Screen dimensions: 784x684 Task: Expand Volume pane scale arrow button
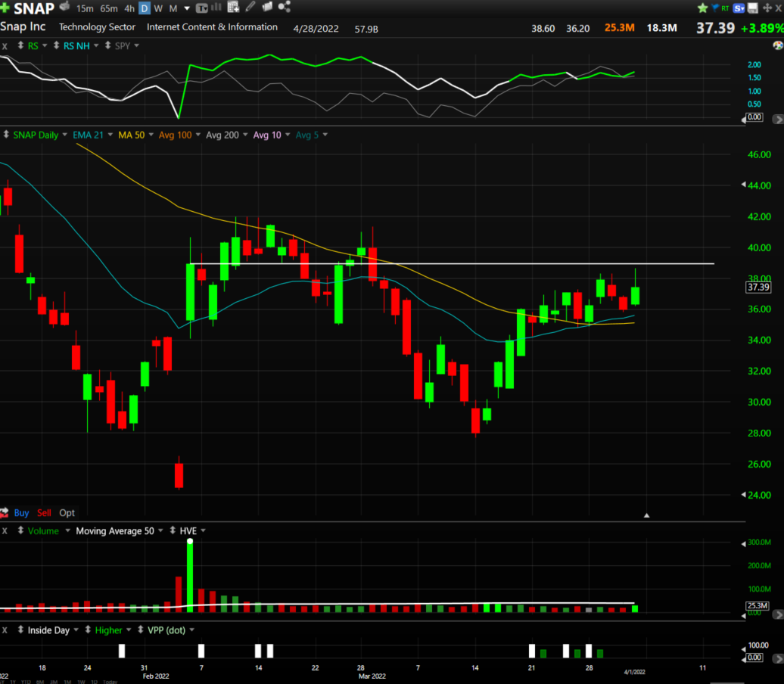[777, 614]
